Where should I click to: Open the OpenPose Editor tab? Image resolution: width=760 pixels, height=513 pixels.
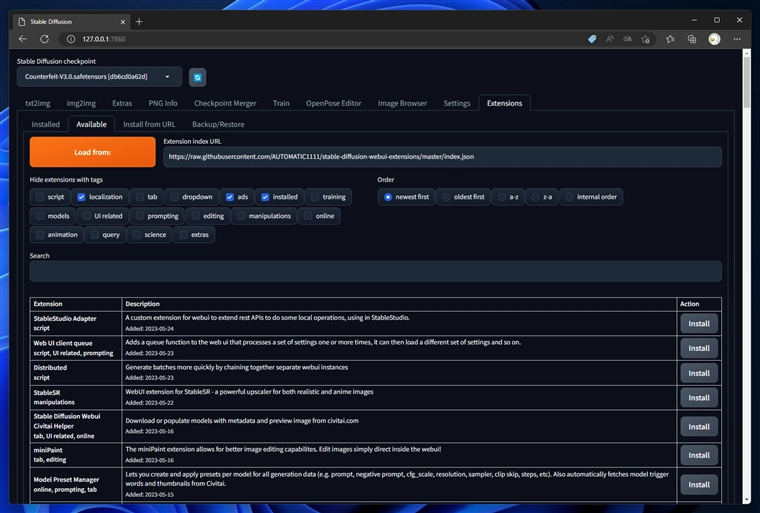click(333, 103)
